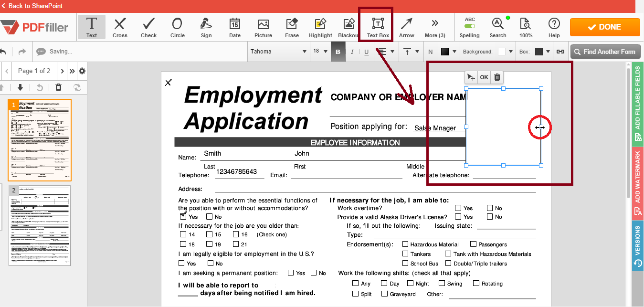Click the 100% zoom icon

point(526,27)
